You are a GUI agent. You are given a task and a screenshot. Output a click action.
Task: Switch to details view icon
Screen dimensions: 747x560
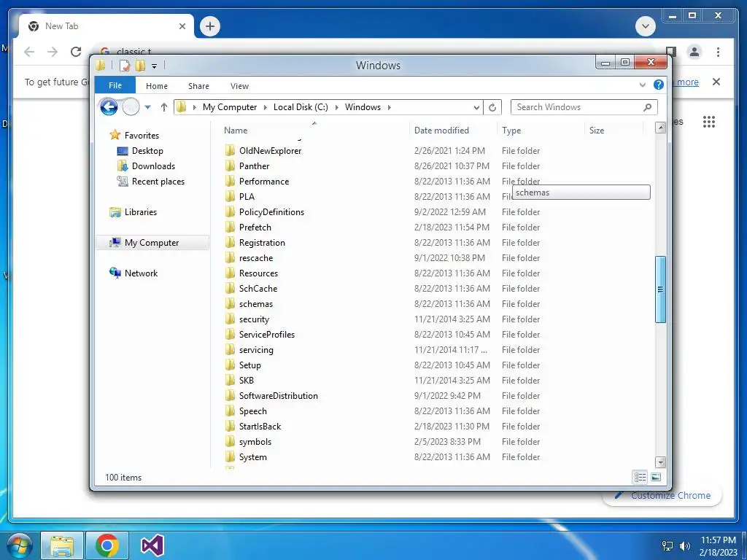(640, 477)
